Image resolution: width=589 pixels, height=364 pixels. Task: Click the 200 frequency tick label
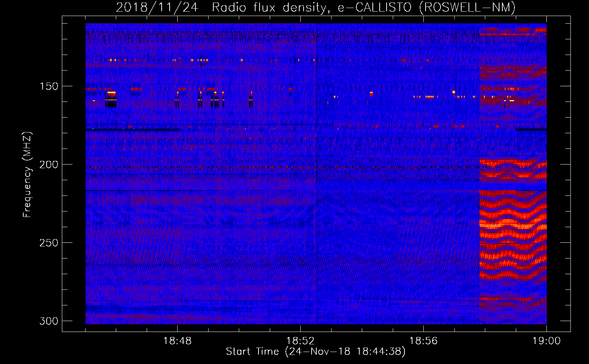coord(49,165)
